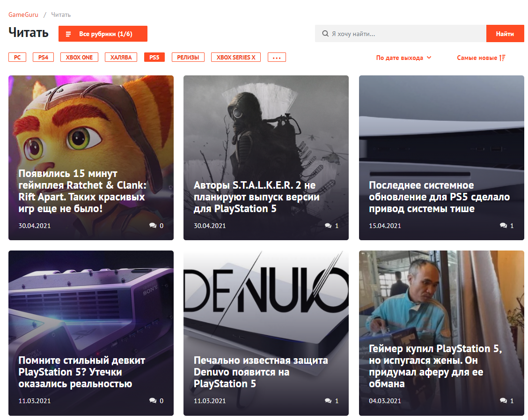Viewport: 528px width, 420px height.
Task: Click the Найти search button
Action: click(505, 34)
